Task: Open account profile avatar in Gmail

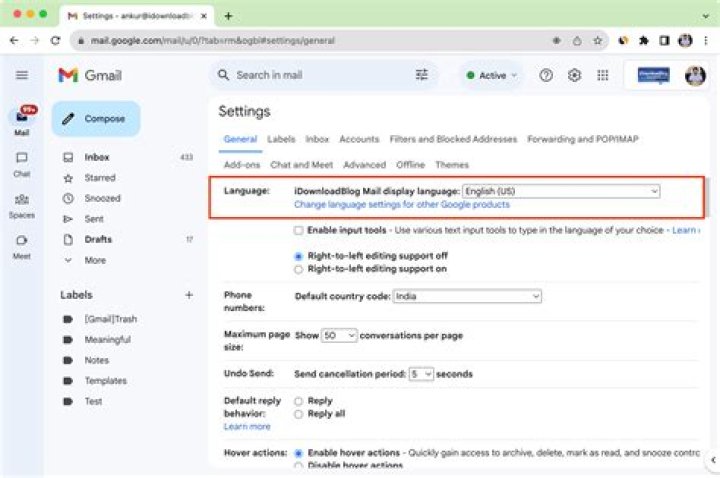Action: click(695, 76)
